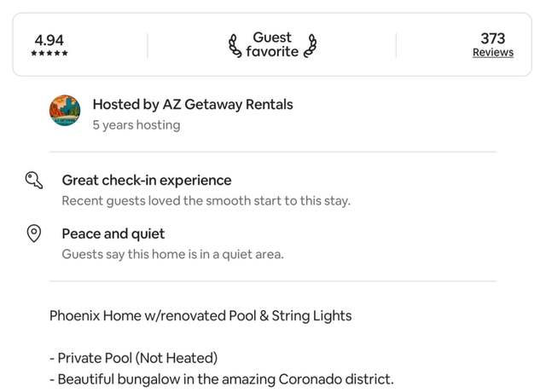546x392 pixels.
Task: Select the Guest favorite badge text
Action: (272, 44)
